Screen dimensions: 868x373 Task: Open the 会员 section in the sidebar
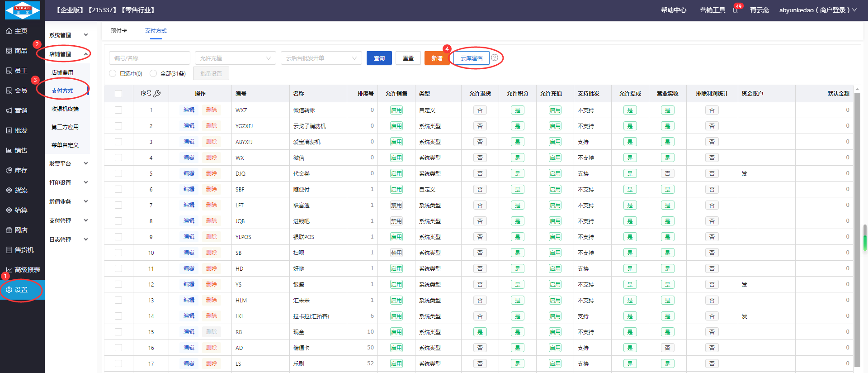(x=17, y=91)
